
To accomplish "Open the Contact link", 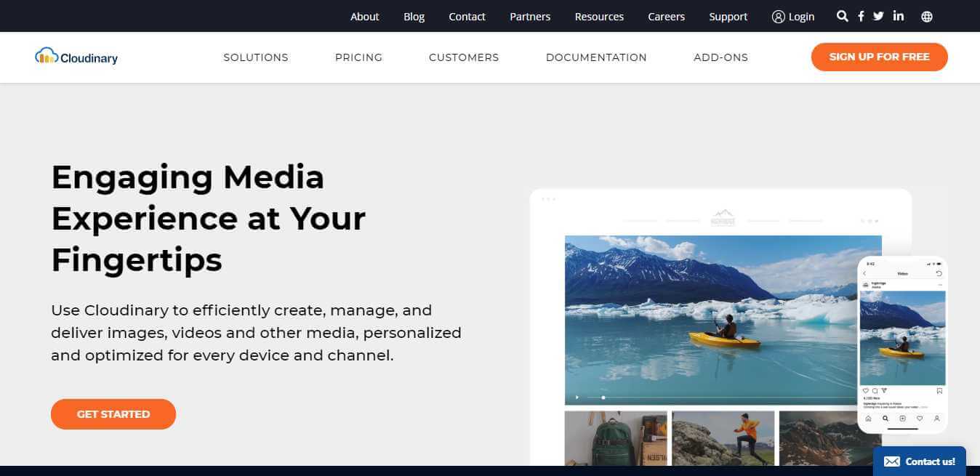I will (x=467, y=17).
